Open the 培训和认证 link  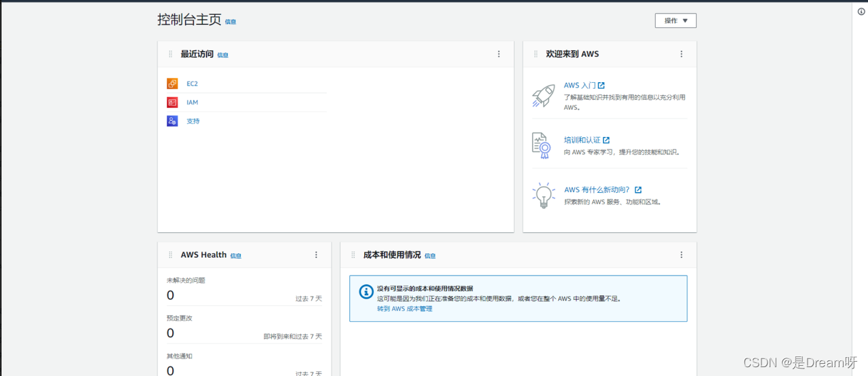tap(587, 140)
